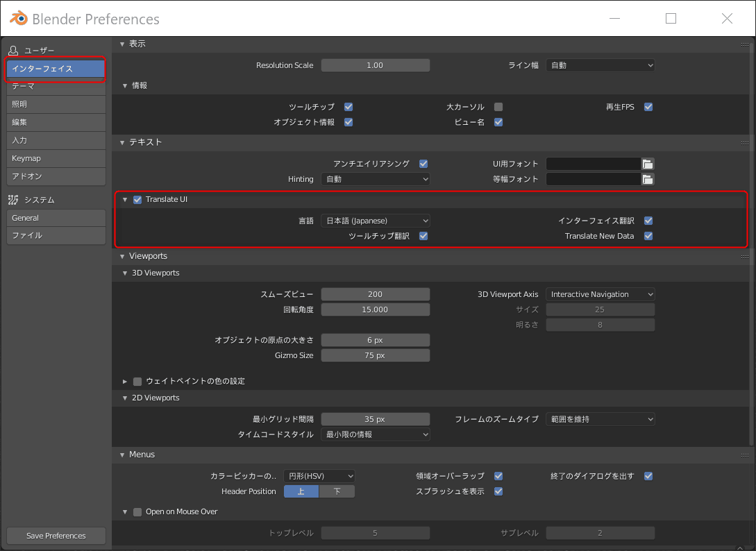Open the ファイル system tab
The width and height of the screenshot is (756, 551).
[56, 236]
